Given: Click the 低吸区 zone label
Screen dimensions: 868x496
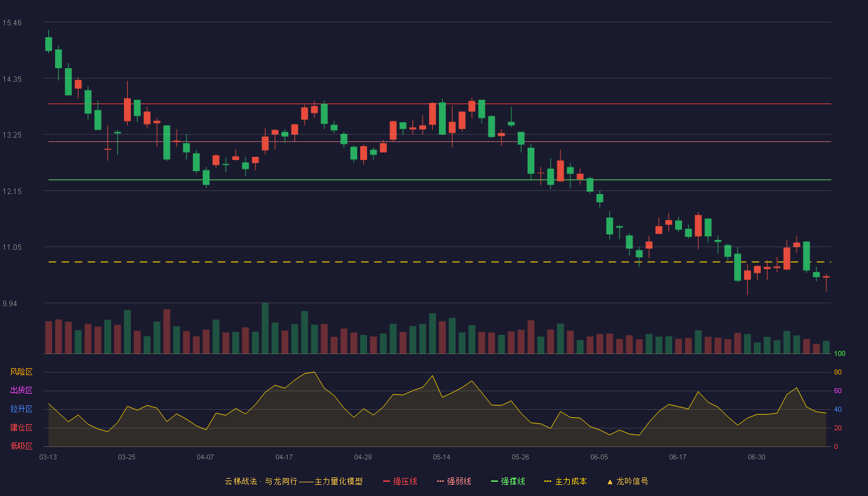Looking at the screenshot, I should (x=21, y=446).
